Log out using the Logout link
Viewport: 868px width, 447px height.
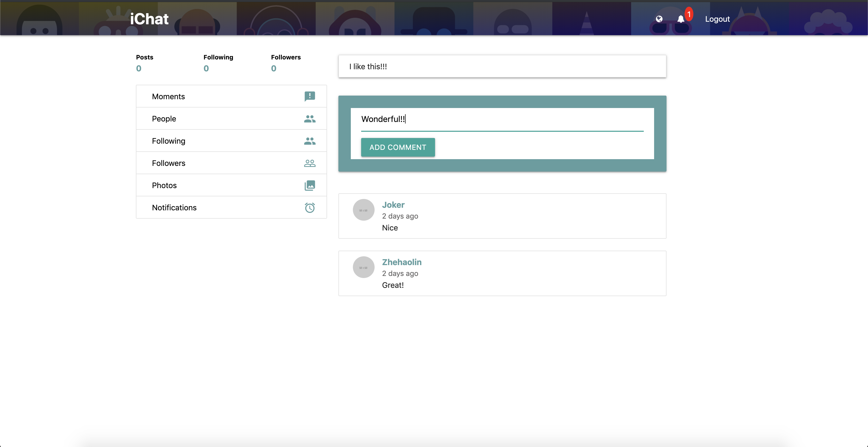(x=717, y=19)
